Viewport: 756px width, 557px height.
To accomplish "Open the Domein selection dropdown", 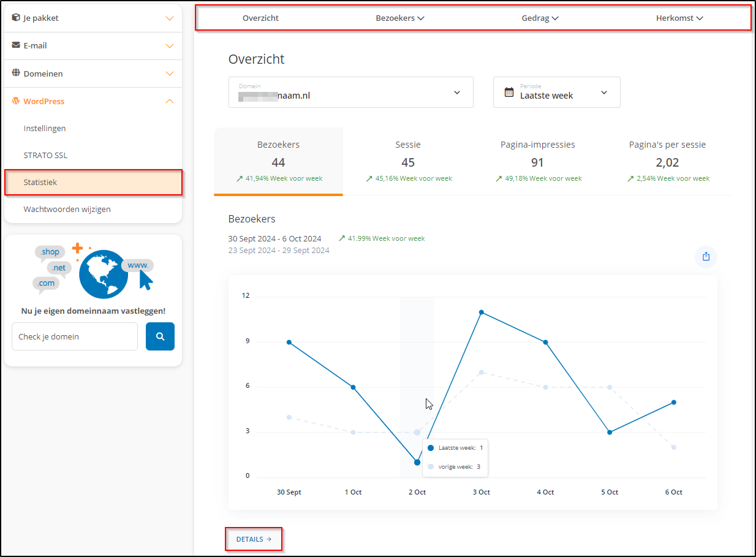I will (350, 93).
